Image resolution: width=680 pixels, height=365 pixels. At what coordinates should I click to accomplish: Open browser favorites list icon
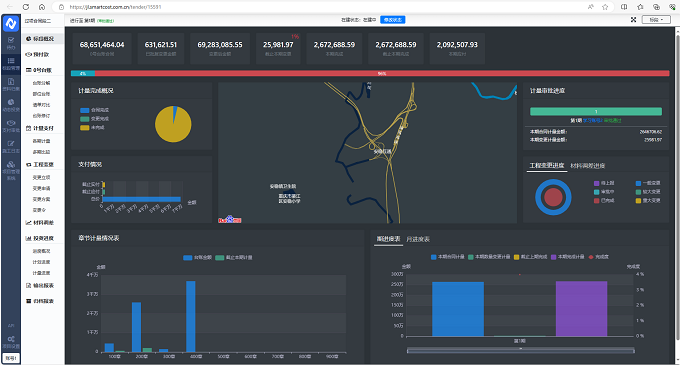640,7
